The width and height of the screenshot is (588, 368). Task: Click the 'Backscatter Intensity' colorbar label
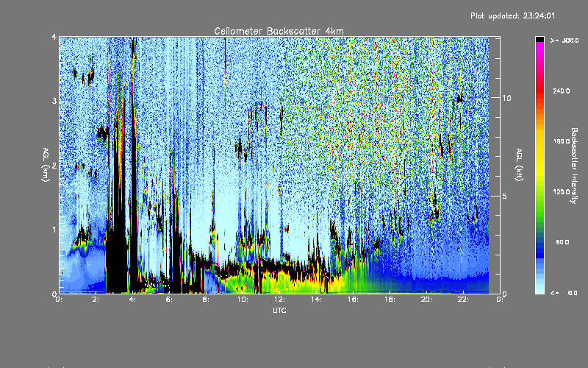click(x=574, y=166)
